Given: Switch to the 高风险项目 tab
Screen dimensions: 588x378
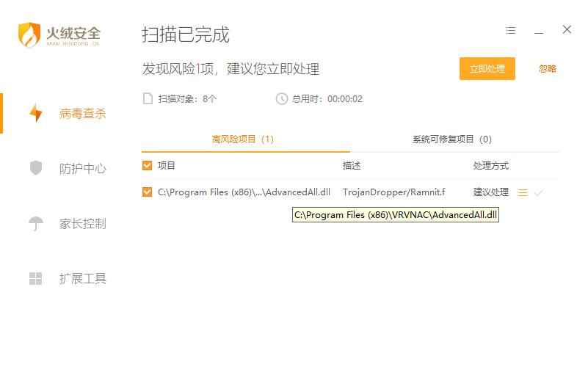Looking at the screenshot, I should pyautogui.click(x=243, y=139).
